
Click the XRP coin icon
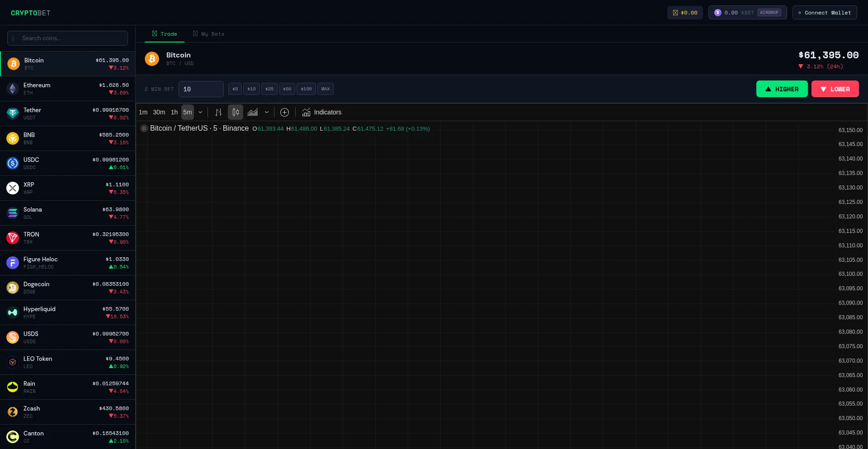click(13, 188)
